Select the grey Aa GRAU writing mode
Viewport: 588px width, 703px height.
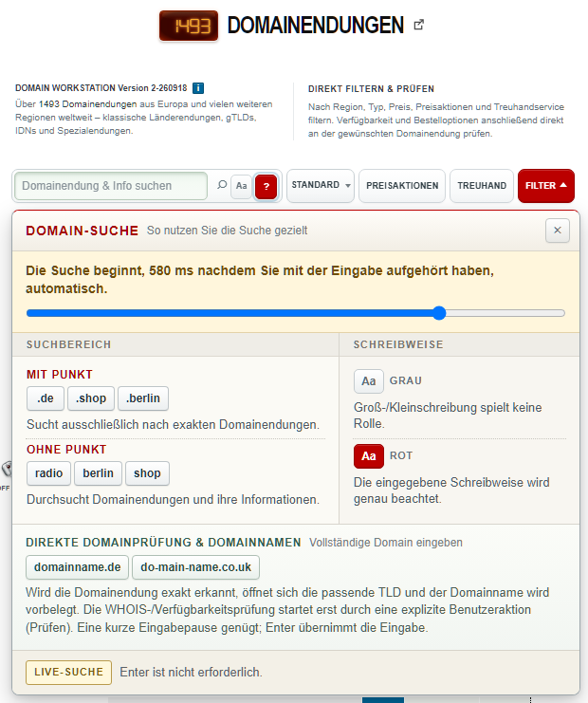368,381
